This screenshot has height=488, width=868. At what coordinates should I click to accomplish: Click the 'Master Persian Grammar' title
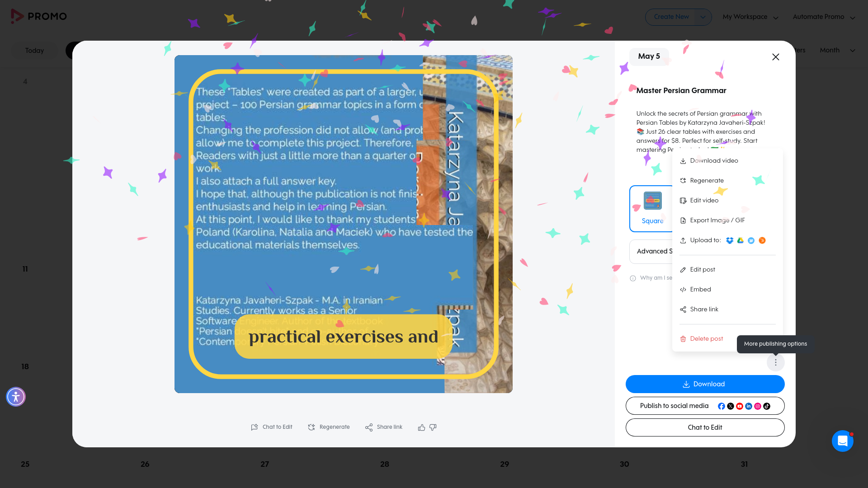click(681, 91)
